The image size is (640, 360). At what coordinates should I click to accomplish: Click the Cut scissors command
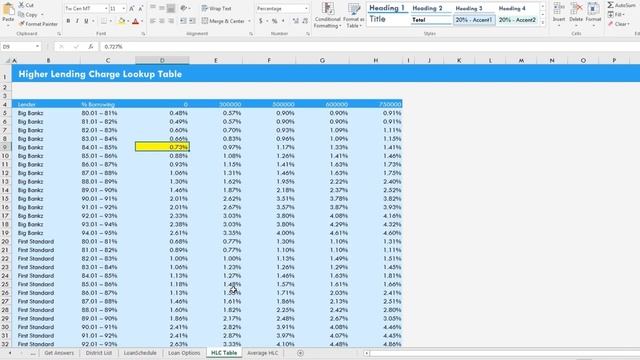tap(26, 5)
